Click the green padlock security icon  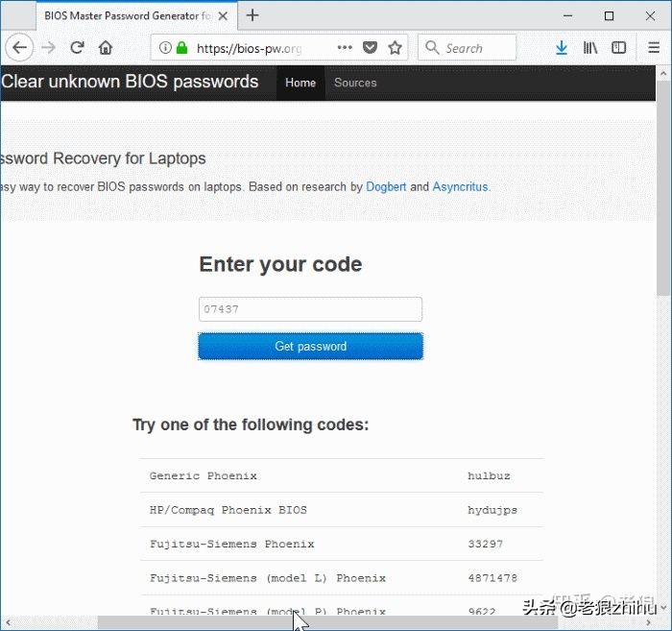[181, 48]
